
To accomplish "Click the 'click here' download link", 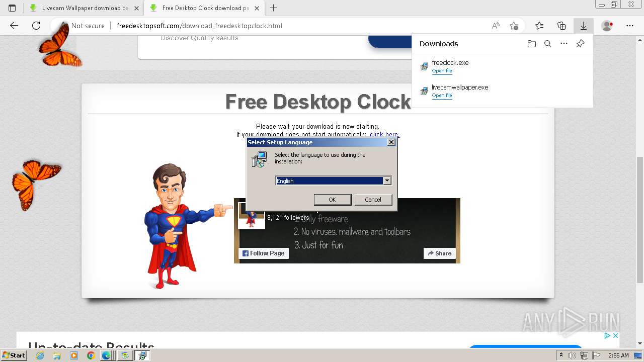I will point(384,134).
